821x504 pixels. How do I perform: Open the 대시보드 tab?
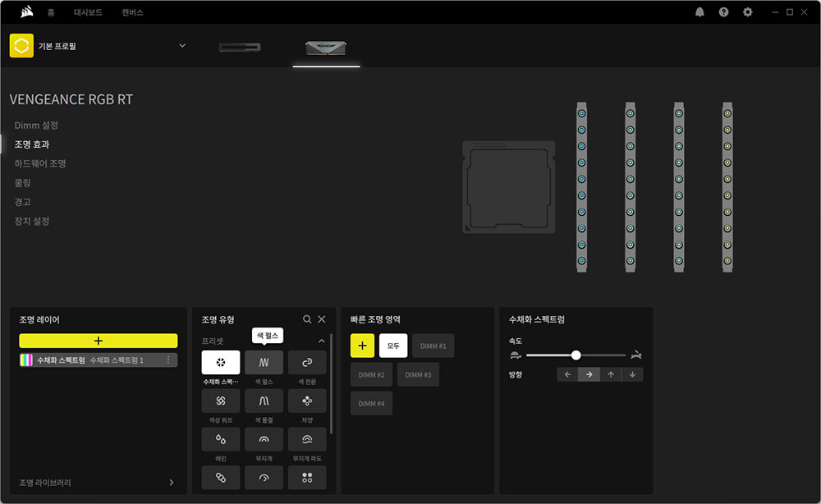(88, 12)
